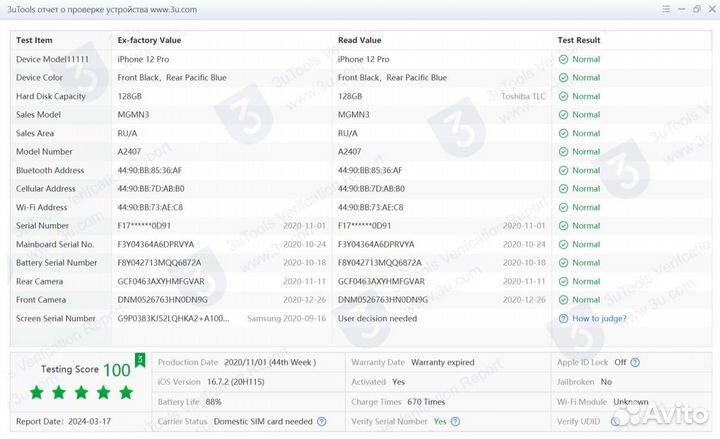Screen dimensions: 720x439
Task: Restore the report window size
Action: pyautogui.click(x=697, y=9)
